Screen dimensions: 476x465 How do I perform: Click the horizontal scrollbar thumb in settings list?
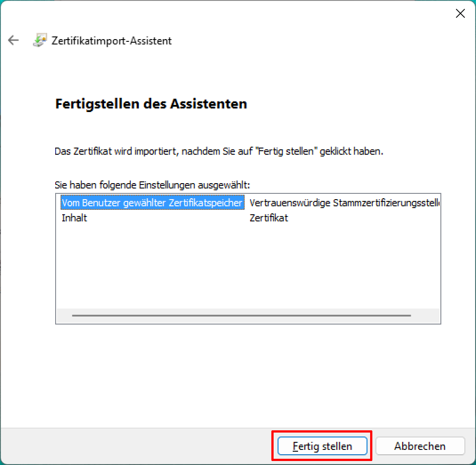pos(242,316)
